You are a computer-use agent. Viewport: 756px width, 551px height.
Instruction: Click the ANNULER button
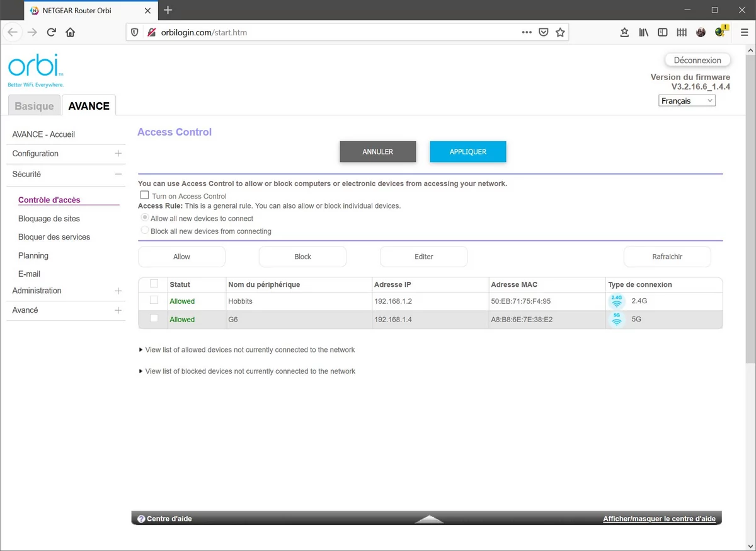(378, 152)
